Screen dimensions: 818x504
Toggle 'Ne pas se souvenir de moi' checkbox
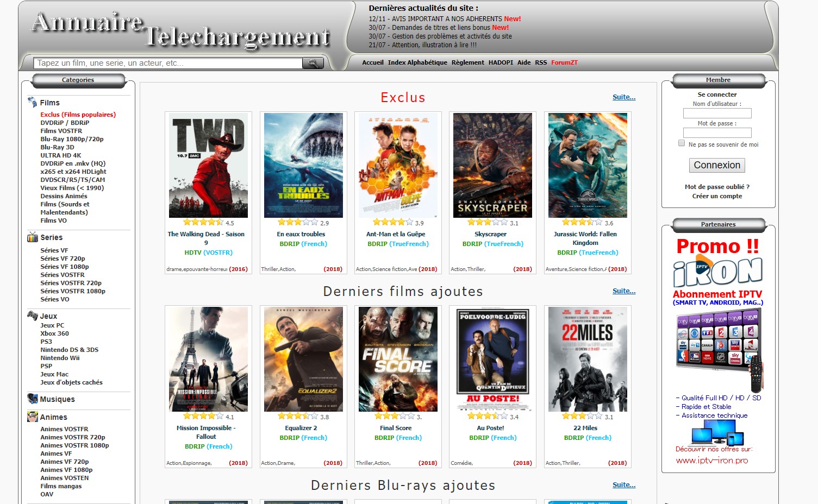point(682,143)
